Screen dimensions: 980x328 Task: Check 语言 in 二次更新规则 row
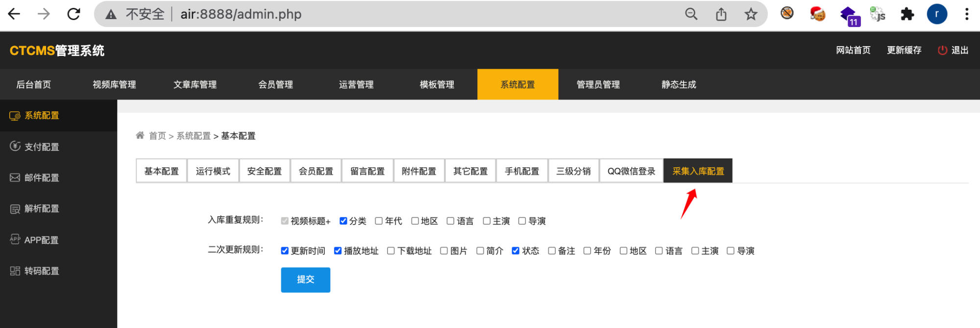(x=659, y=251)
